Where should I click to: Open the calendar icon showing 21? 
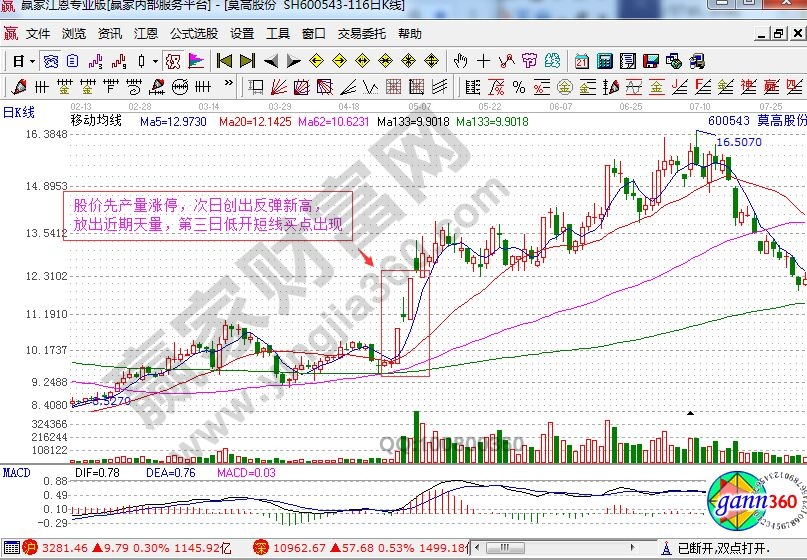[580, 60]
